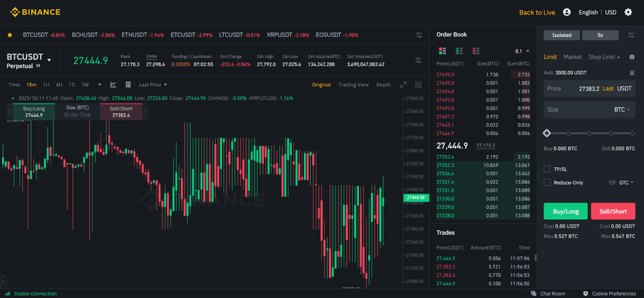The height and width of the screenshot is (298, 644).
Task: Click the Price input field
Action: pos(589,88)
